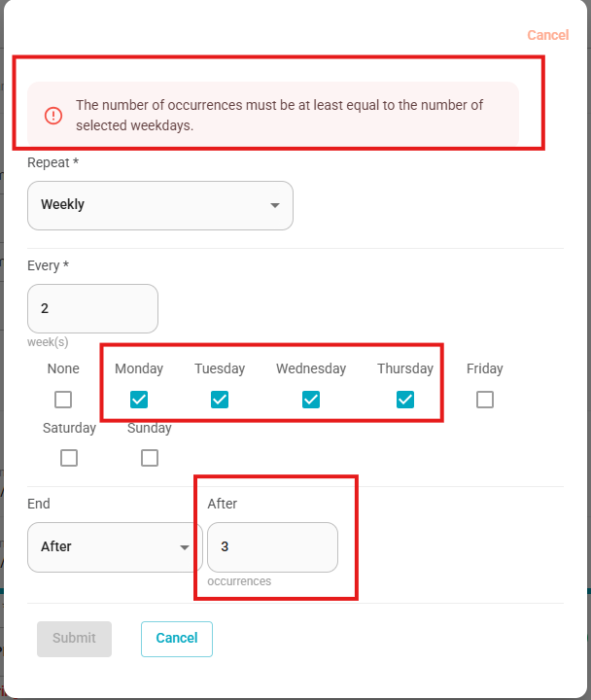Enable the Friday checkbox

coord(485,400)
